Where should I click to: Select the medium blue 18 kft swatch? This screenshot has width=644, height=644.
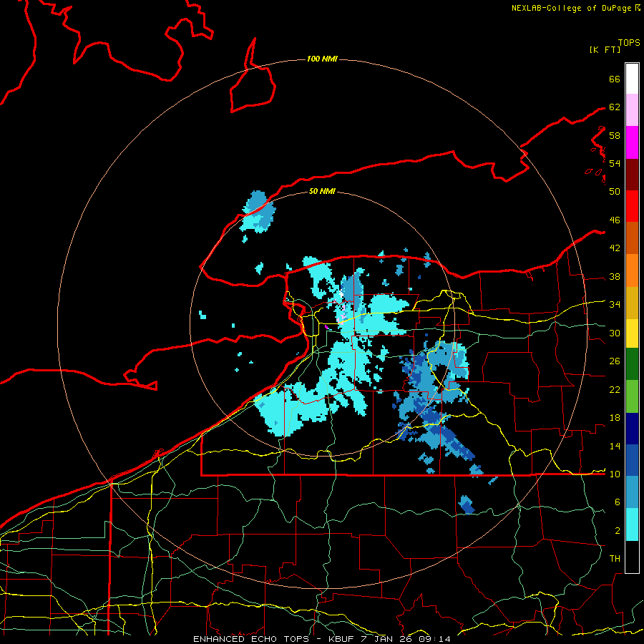coord(632,459)
